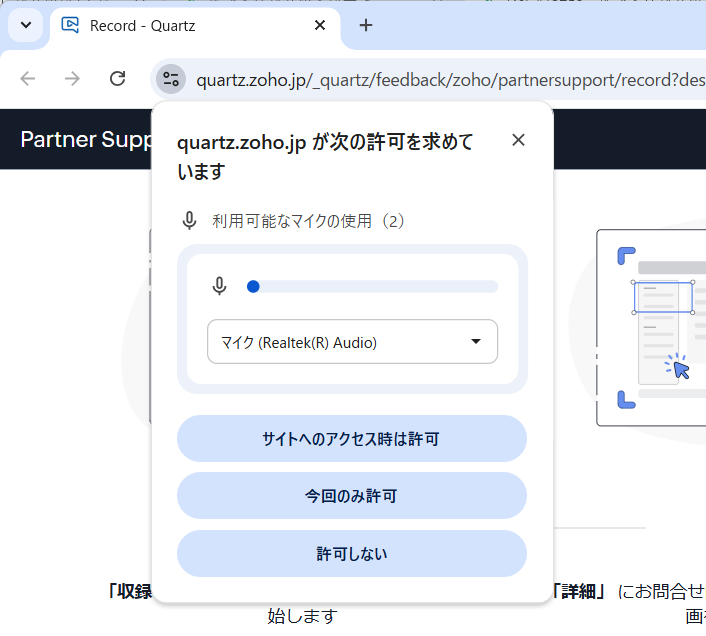Dismiss the permission popup with X
The width and height of the screenshot is (706, 636).
(x=518, y=140)
